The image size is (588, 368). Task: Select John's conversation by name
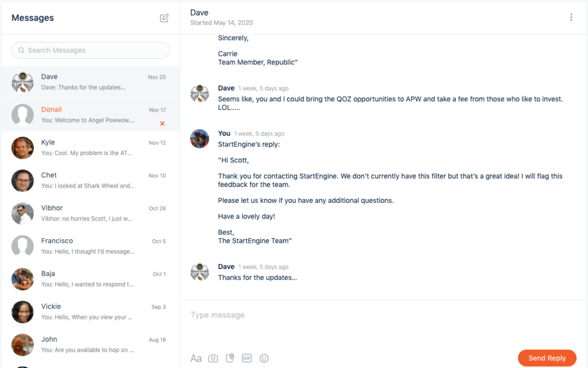49,339
